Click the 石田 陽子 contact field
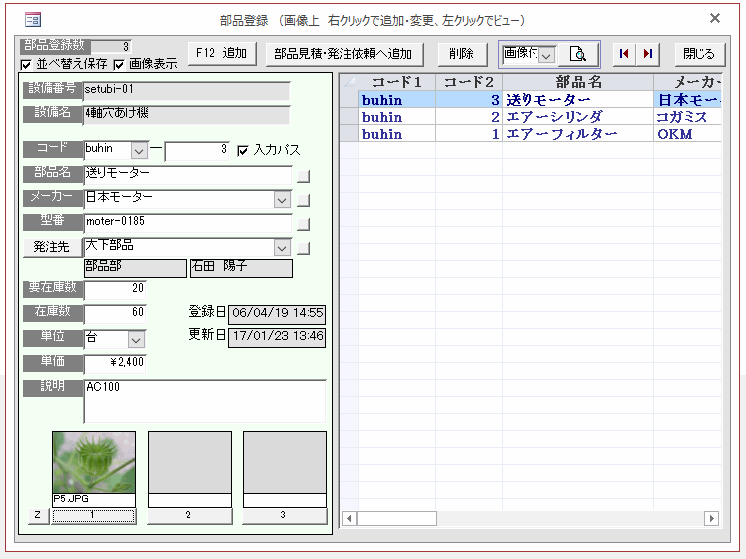The image size is (746, 559). point(241,268)
